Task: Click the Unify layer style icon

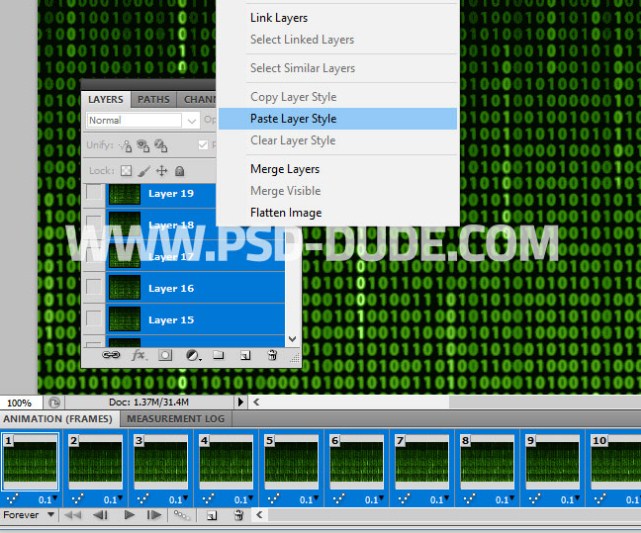Action: [x=161, y=146]
